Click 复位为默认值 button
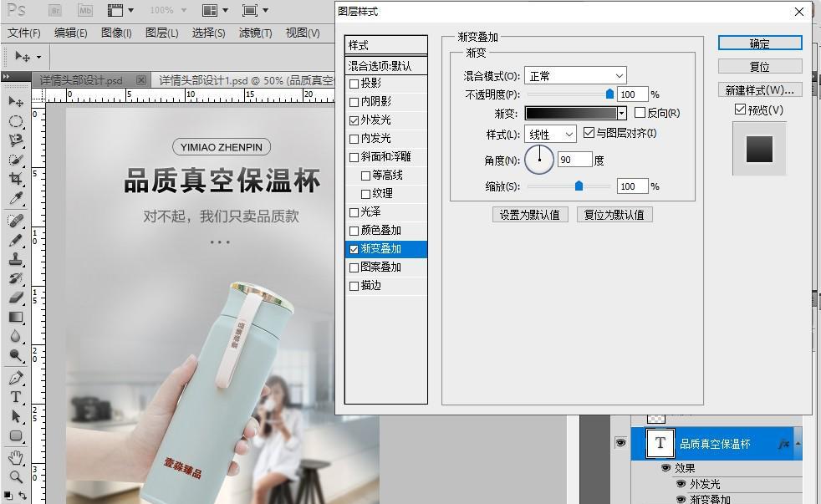 tap(614, 215)
